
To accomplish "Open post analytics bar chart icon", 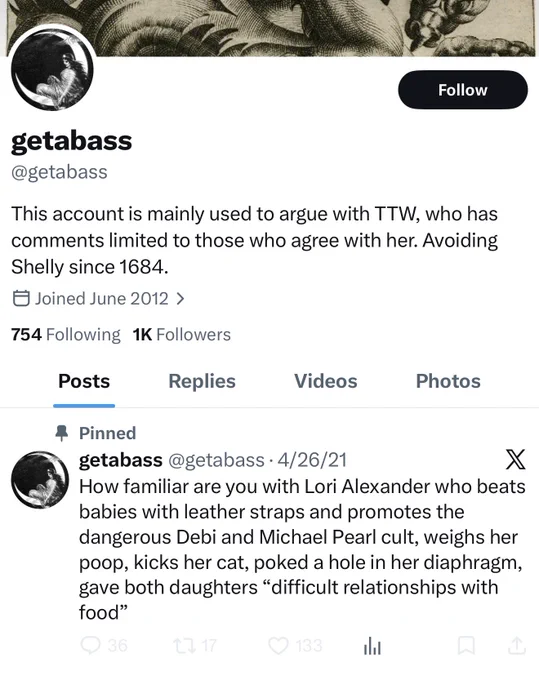I will [x=372, y=645].
